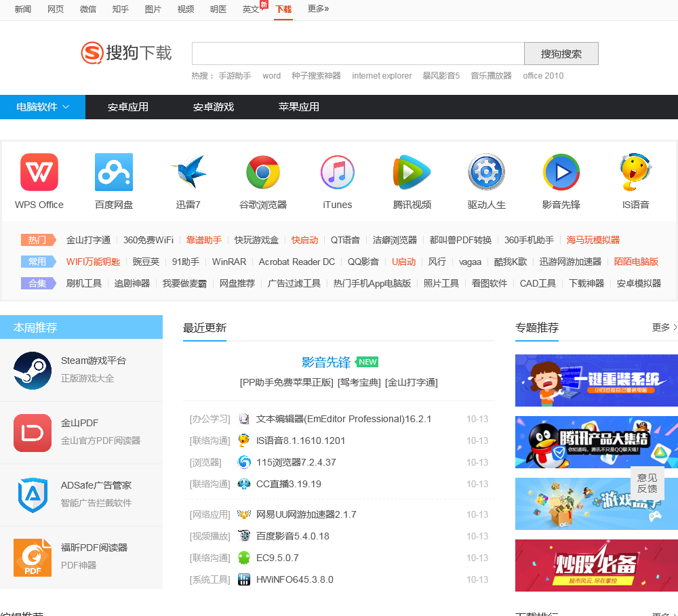Open the [驾考宝典] link
Image resolution: width=678 pixels, height=616 pixels.
(x=359, y=383)
